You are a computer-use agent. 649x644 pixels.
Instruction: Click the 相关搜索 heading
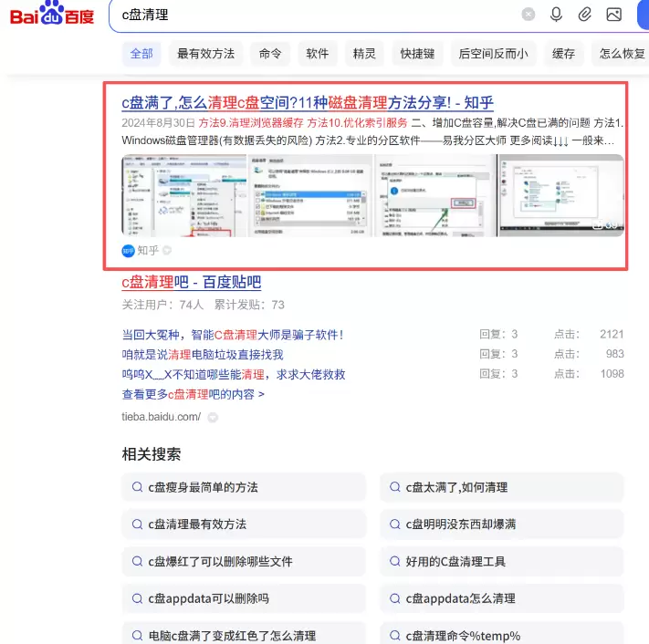point(152,454)
